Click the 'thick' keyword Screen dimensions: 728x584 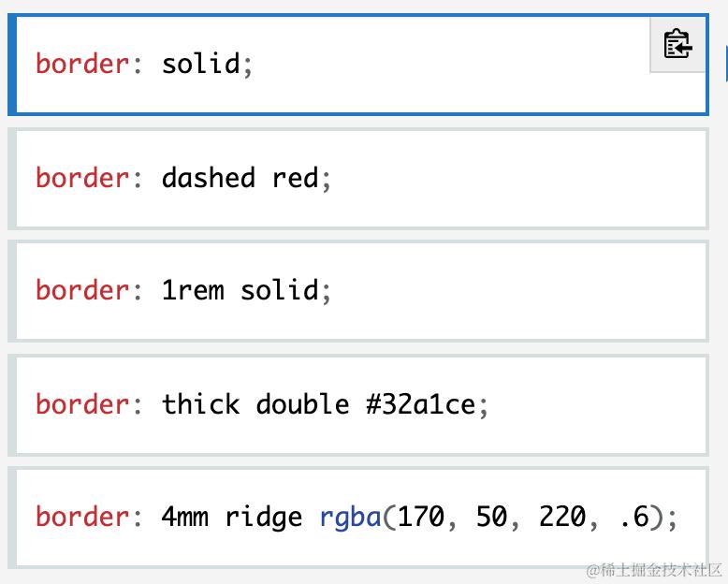click(200, 403)
